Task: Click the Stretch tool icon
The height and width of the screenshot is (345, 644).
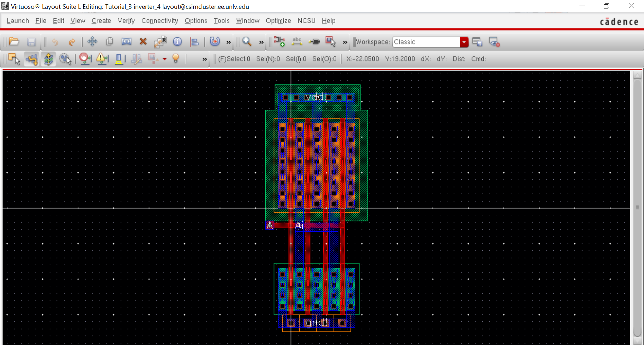Action: pyautogui.click(x=126, y=42)
